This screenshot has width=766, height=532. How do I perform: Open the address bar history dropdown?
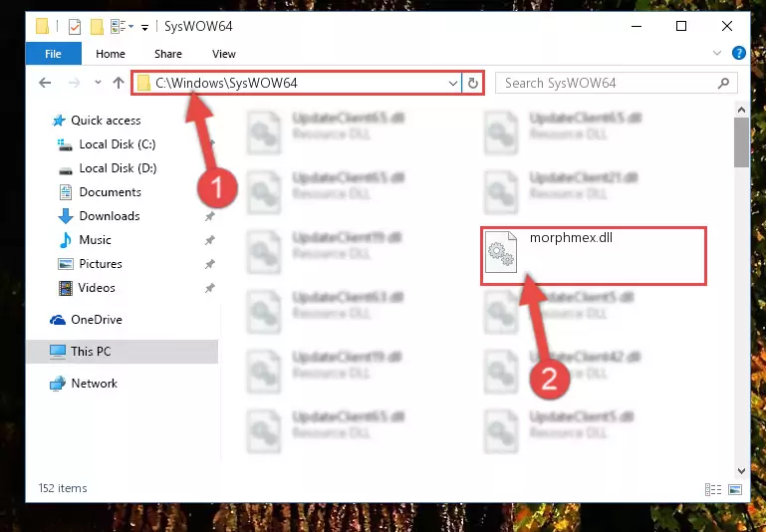tap(453, 84)
